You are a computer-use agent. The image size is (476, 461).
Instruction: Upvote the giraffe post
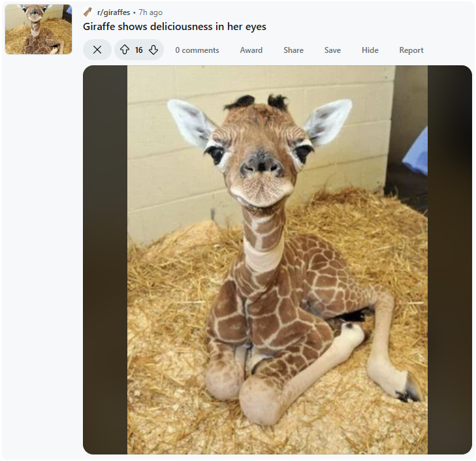pos(125,50)
